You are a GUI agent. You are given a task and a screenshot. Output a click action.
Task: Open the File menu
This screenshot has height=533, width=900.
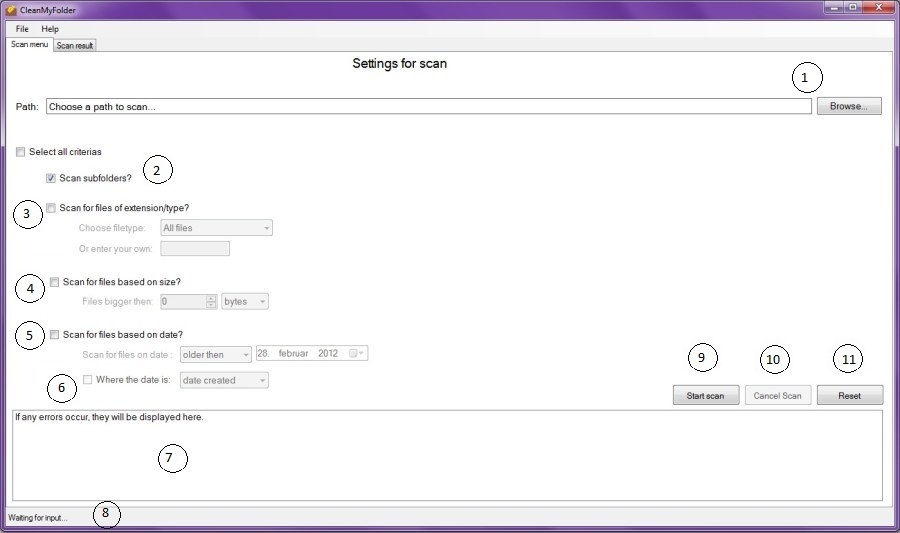pyautogui.click(x=22, y=29)
